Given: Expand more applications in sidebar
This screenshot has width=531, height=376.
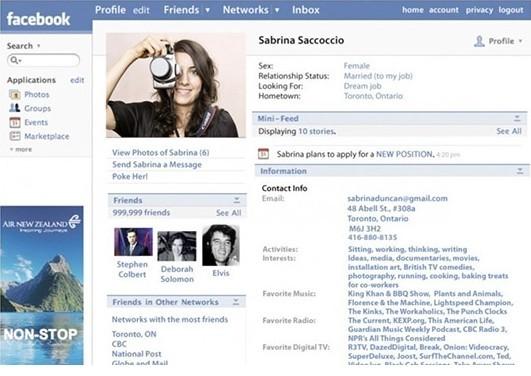Looking at the screenshot, I should point(21,149).
